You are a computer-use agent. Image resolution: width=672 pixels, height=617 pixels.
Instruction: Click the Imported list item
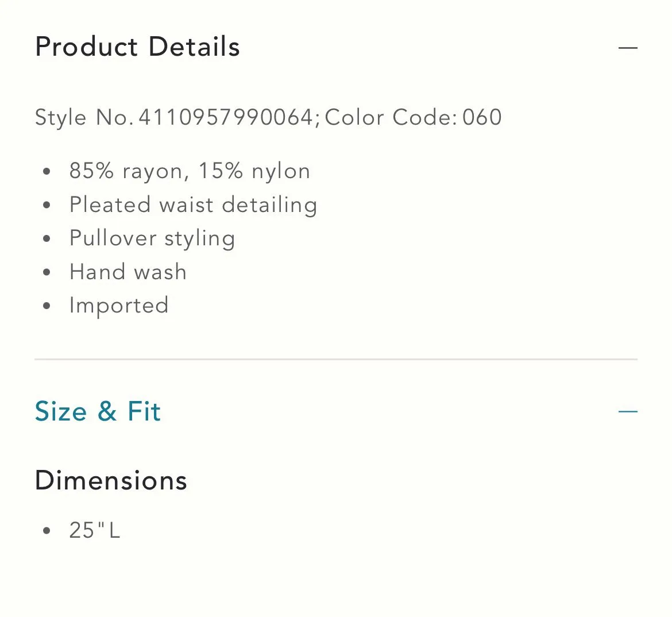coord(119,305)
